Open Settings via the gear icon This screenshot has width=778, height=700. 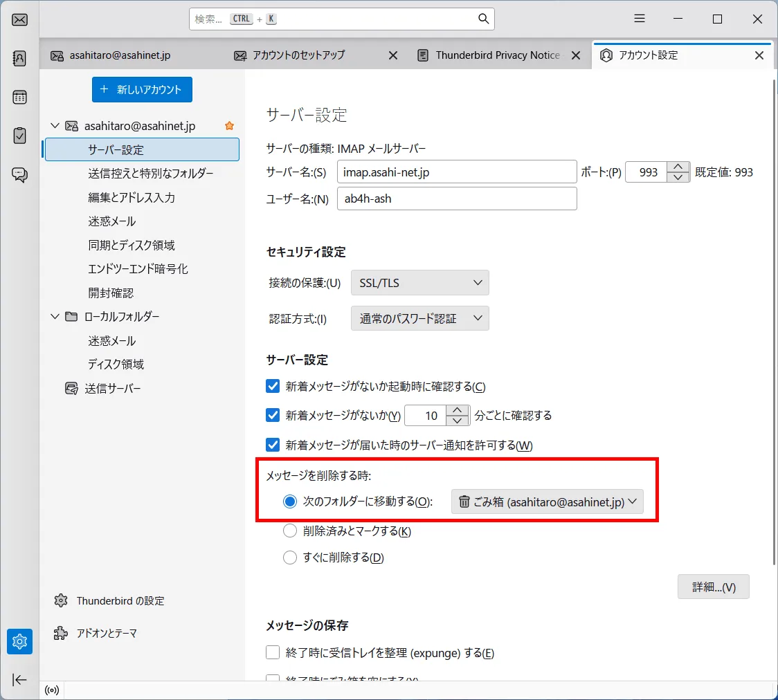click(19, 641)
